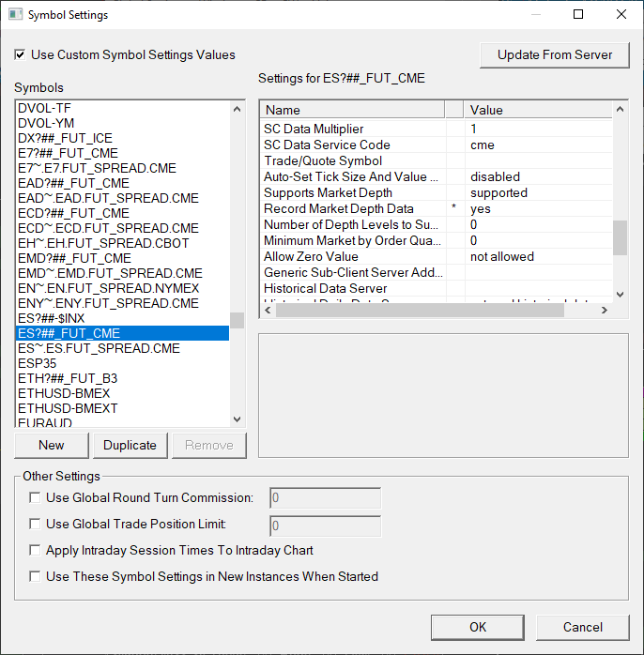Screen dimensions: 644x655
Task: Select DX?##_FUT_ICE symbol
Action: (122, 138)
